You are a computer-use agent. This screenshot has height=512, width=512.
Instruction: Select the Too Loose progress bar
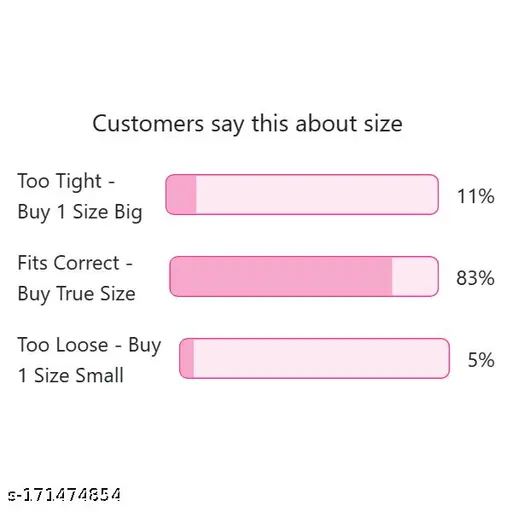314,358
